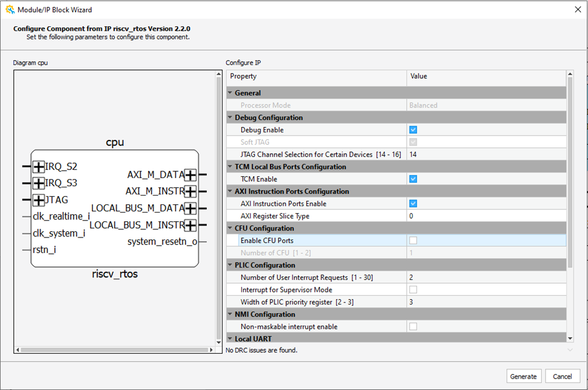
Task: Uncheck AXI Instruction Ports Enable
Action: coord(413,204)
